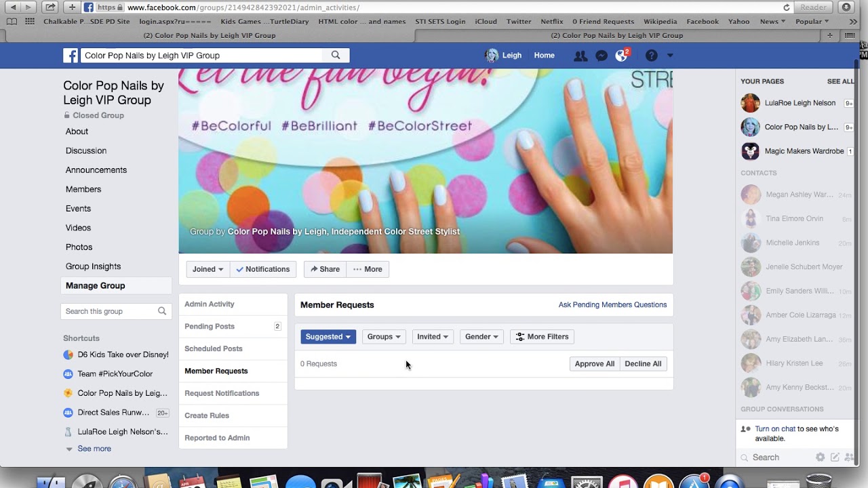Click the Safari back arrow button
The image size is (868, 488).
tap(13, 7)
